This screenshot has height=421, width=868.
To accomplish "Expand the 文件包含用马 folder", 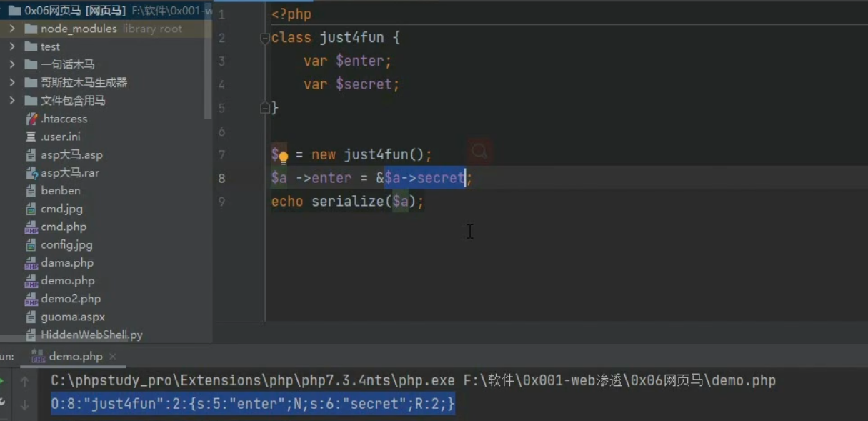I will (12, 101).
